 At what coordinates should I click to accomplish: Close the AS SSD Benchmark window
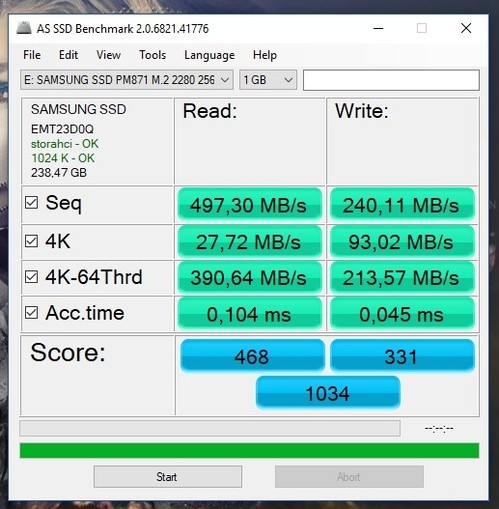point(466,28)
